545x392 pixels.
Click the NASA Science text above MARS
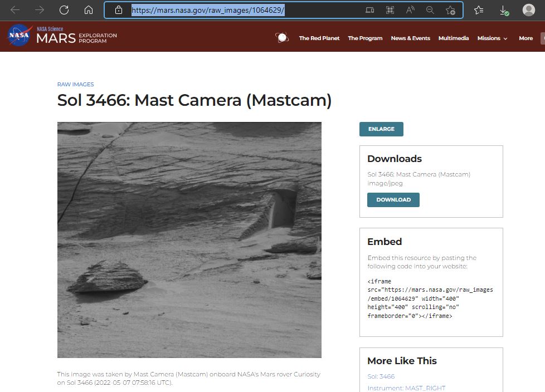[50, 29]
